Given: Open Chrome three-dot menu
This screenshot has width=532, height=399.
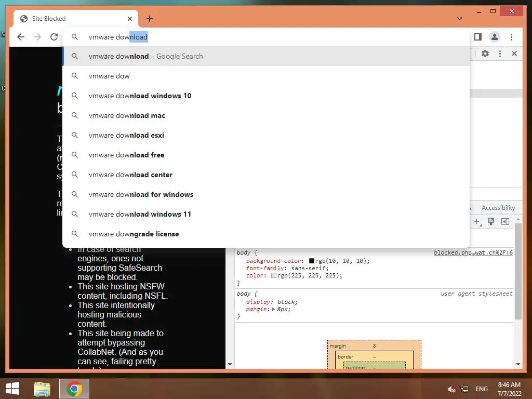Looking at the screenshot, I should click(511, 37).
